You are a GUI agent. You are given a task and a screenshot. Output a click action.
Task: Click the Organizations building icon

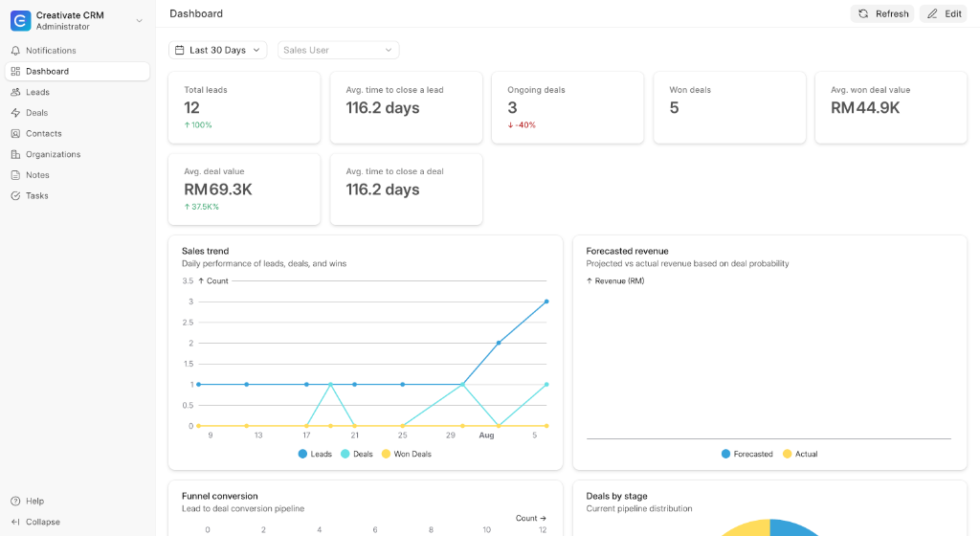(x=15, y=154)
